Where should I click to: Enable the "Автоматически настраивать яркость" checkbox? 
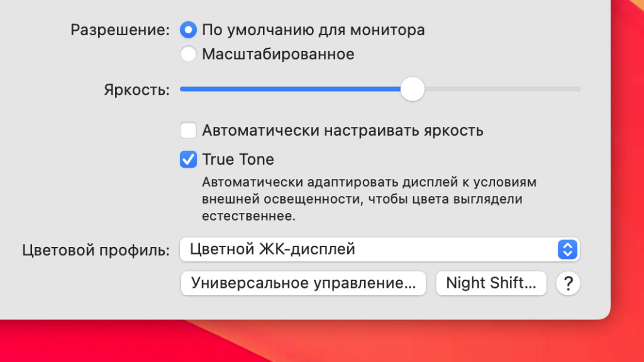(188, 131)
